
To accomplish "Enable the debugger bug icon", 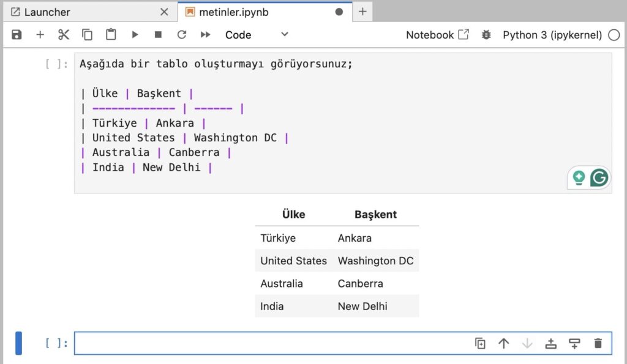I will coord(486,35).
